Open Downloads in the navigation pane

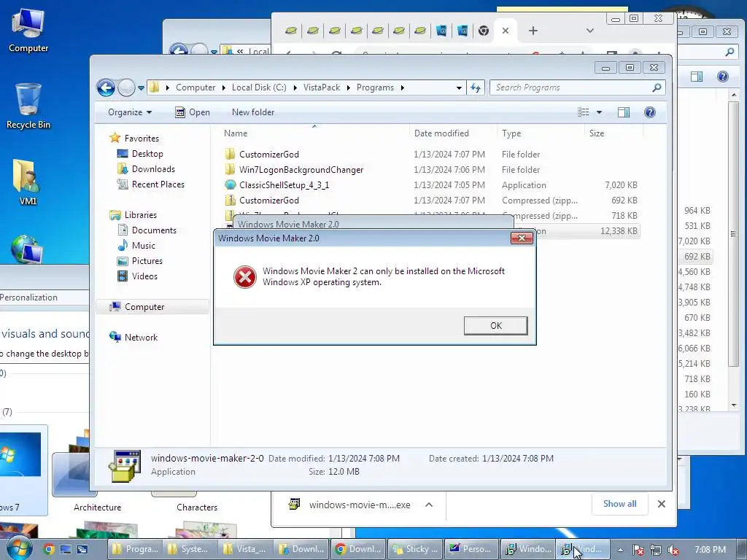click(x=153, y=169)
